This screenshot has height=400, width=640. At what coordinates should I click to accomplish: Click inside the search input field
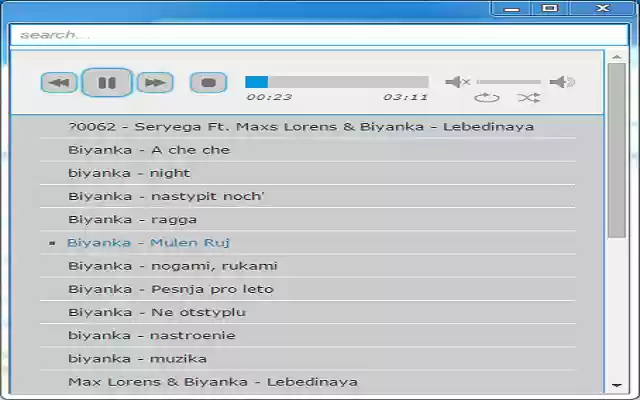pyautogui.click(x=319, y=35)
